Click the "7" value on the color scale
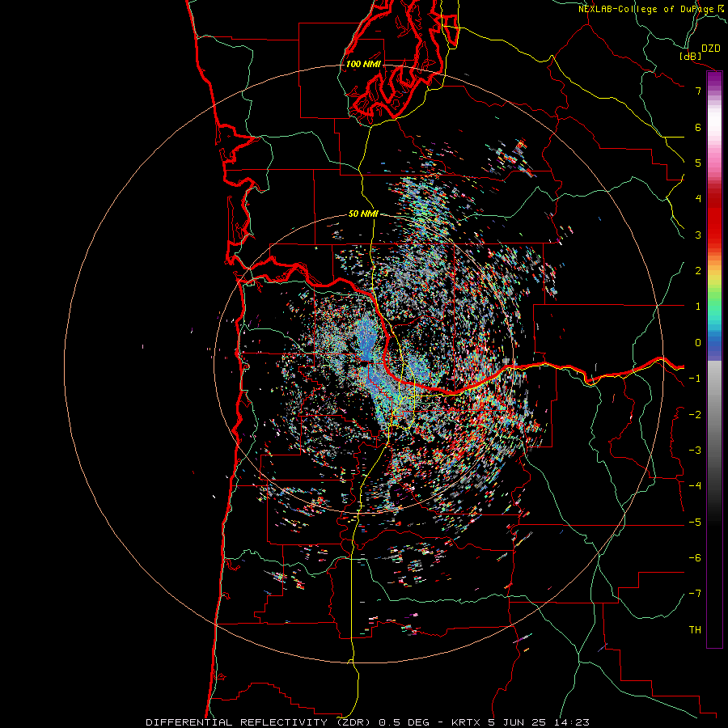Viewport: 728px width, 728px height. tap(698, 91)
